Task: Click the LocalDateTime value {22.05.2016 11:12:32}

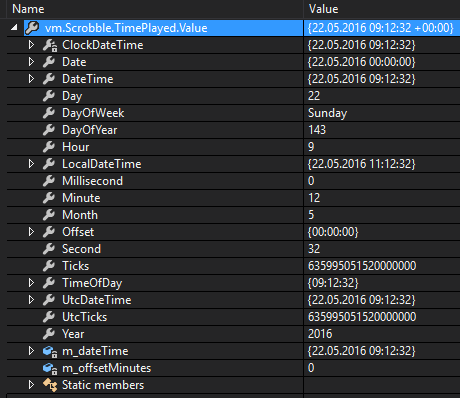Action: 362,164
